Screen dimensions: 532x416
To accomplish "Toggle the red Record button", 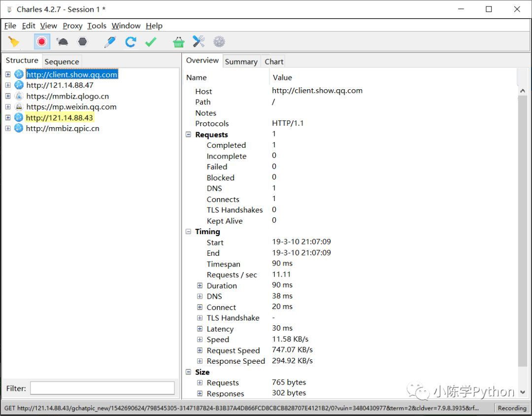I will click(x=42, y=42).
